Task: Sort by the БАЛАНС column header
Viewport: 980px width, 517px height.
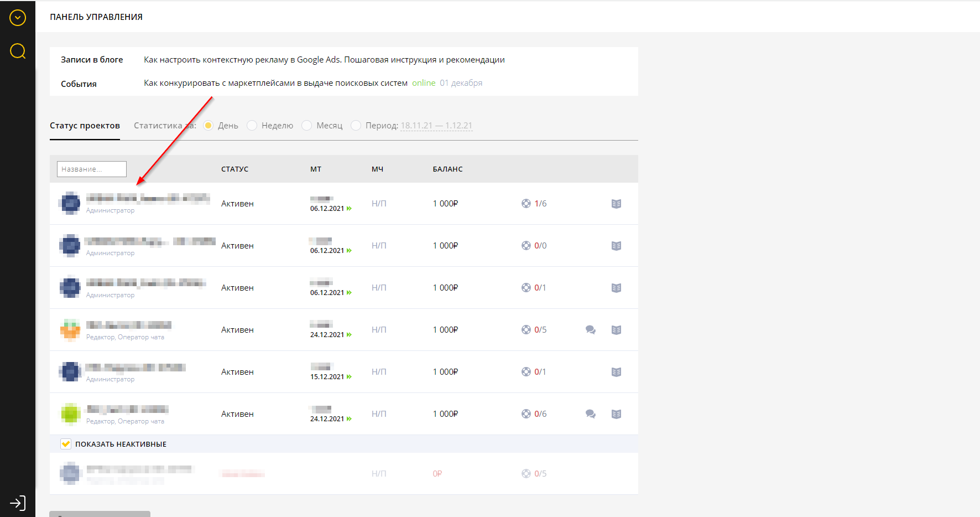Action: click(447, 169)
